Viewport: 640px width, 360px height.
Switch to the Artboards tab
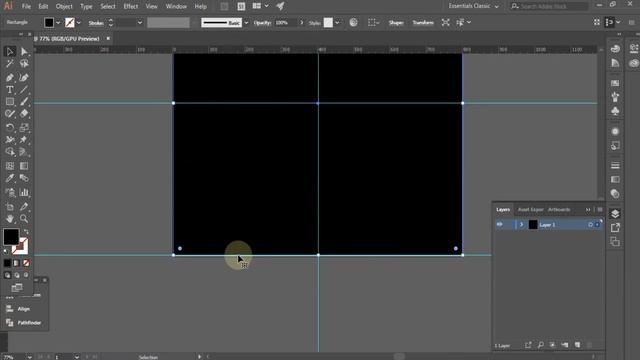pyautogui.click(x=559, y=210)
